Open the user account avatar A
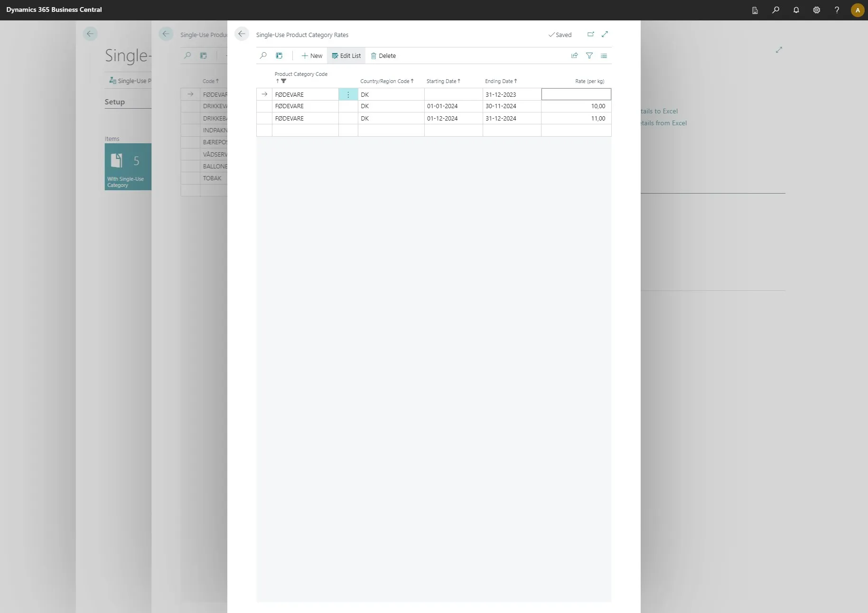Viewport: 868px width, 613px height. (857, 10)
